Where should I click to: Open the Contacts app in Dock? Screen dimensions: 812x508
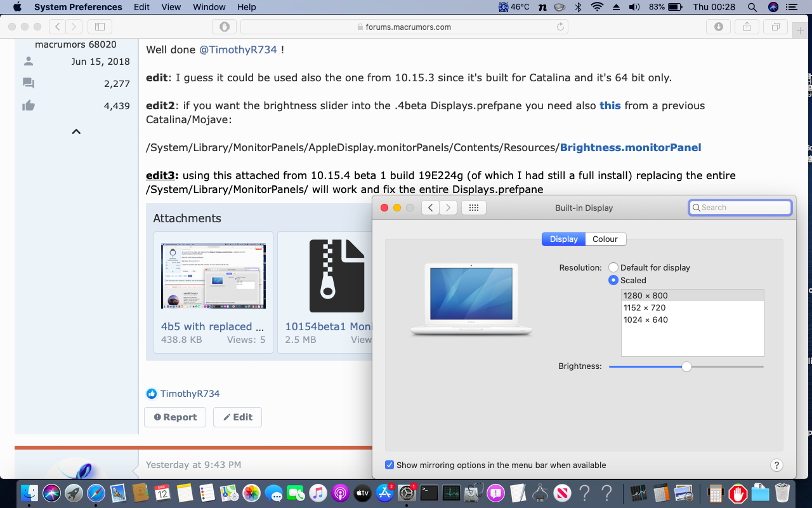click(x=140, y=492)
